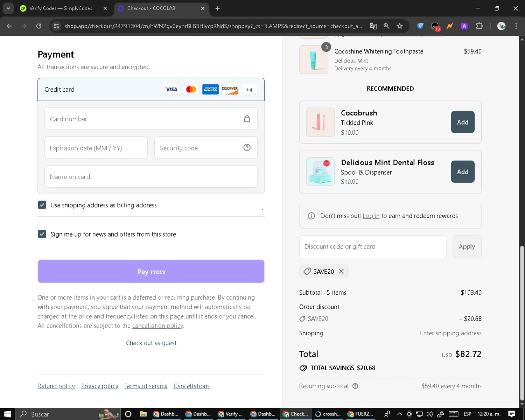Close the Verify Codes — SimplyCodes tab
Viewport: 525px width, 420px height.
105,8
